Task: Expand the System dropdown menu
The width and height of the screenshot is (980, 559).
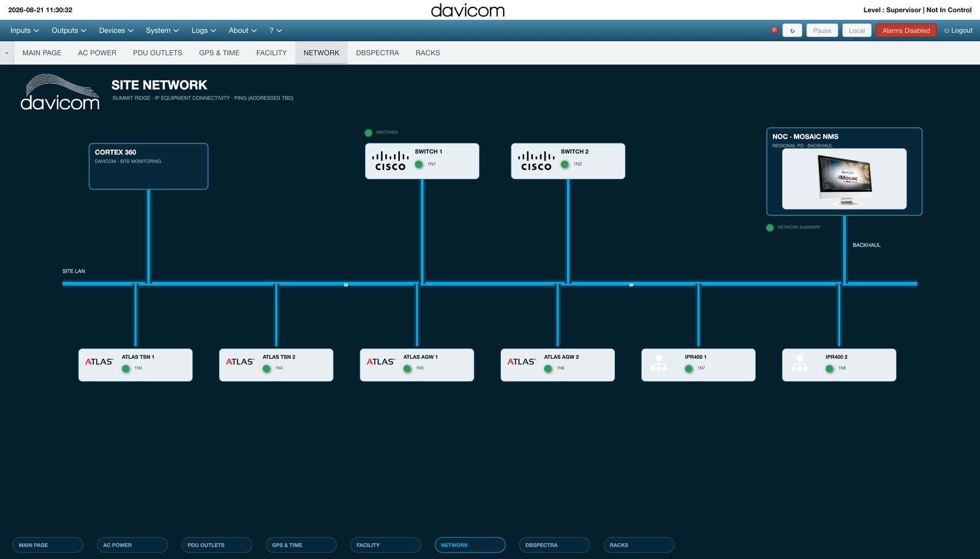Action: [162, 31]
